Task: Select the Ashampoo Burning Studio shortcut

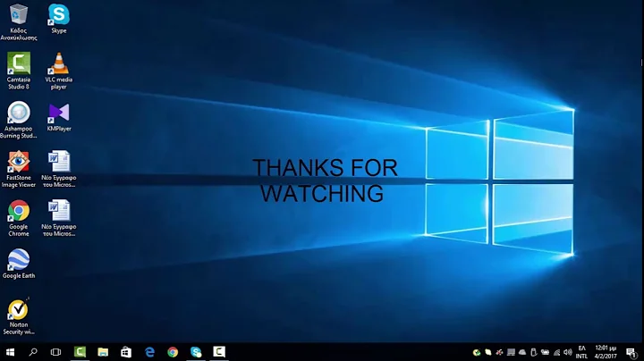Action: (19, 120)
